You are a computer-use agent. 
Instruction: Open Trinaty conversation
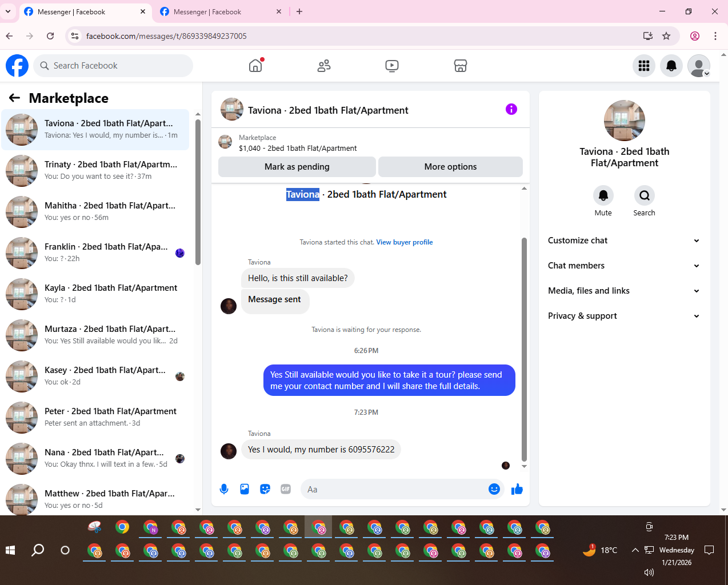(95, 171)
